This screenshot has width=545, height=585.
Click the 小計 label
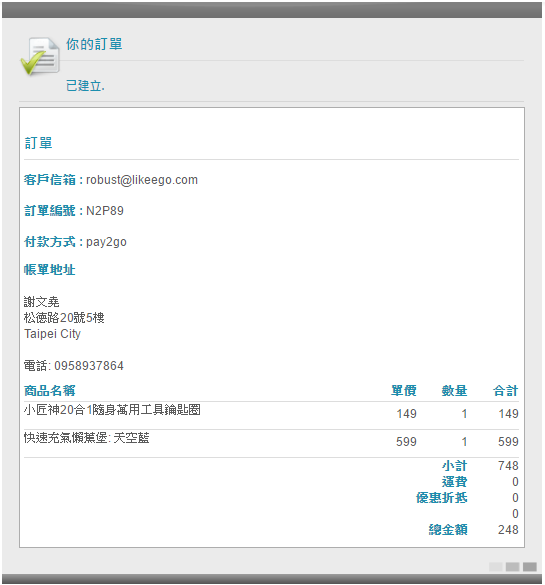[x=454, y=466]
